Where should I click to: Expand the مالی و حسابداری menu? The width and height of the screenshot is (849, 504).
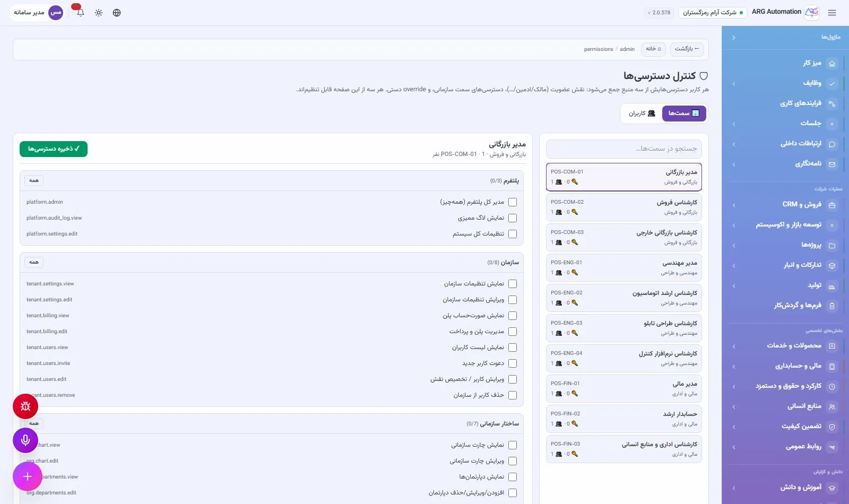click(x=734, y=367)
